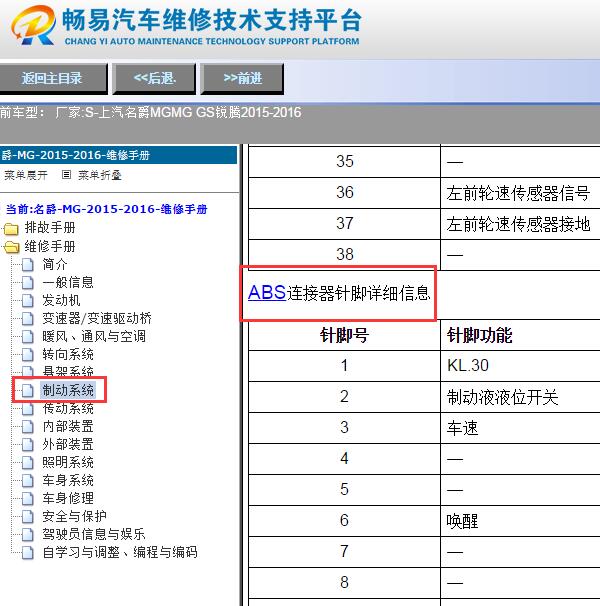
Task: Open the 变速器/变速驱动桥 section
Action: pyautogui.click(x=97, y=318)
